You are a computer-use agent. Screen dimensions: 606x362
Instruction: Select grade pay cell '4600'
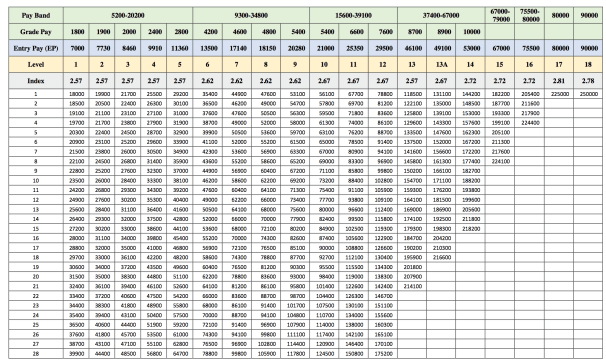pyautogui.click(x=237, y=32)
